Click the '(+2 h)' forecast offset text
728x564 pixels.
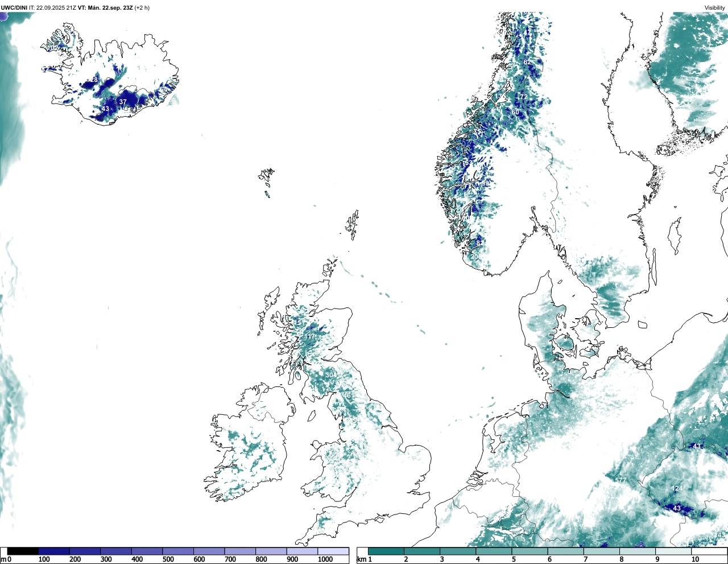142,8
